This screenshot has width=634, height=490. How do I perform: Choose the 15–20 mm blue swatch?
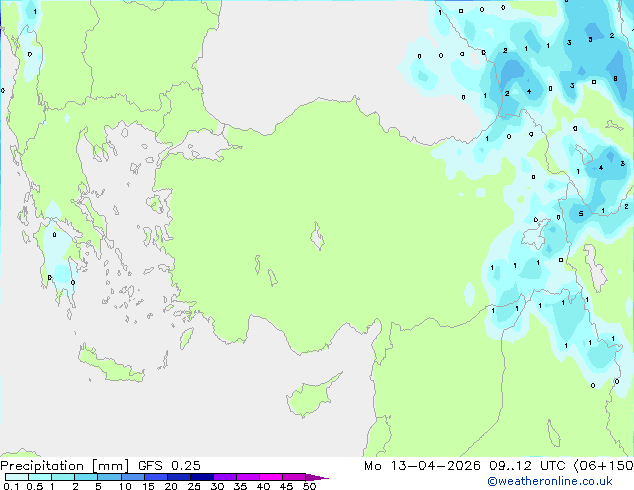[156, 477]
